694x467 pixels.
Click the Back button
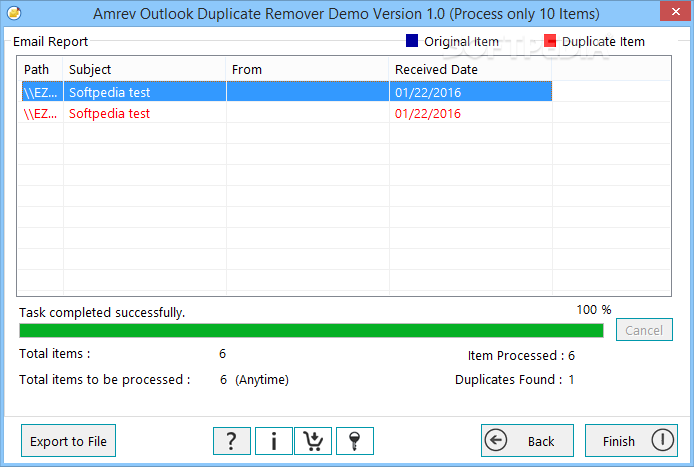click(527, 440)
